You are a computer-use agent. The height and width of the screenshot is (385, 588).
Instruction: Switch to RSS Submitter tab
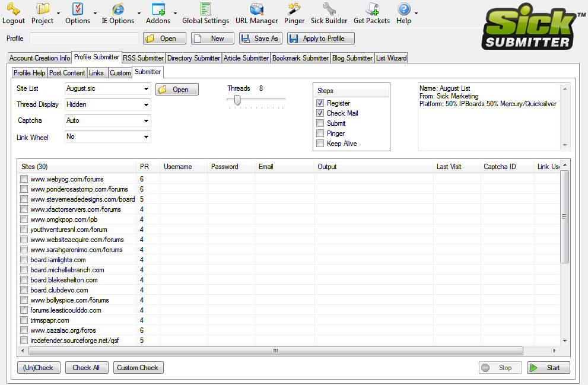pos(143,58)
